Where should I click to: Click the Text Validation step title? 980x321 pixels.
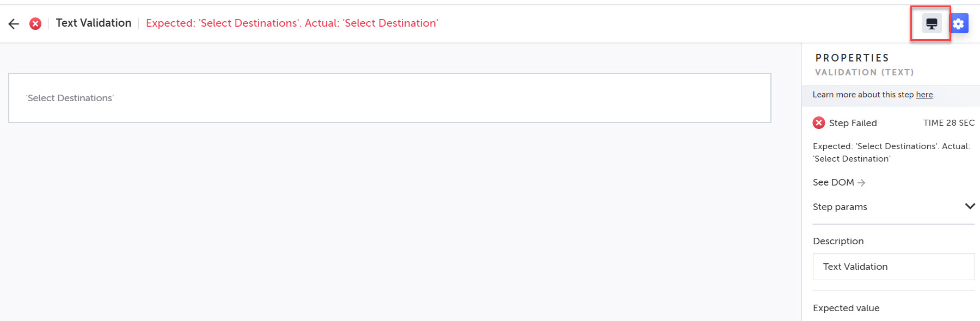pyautogui.click(x=94, y=23)
